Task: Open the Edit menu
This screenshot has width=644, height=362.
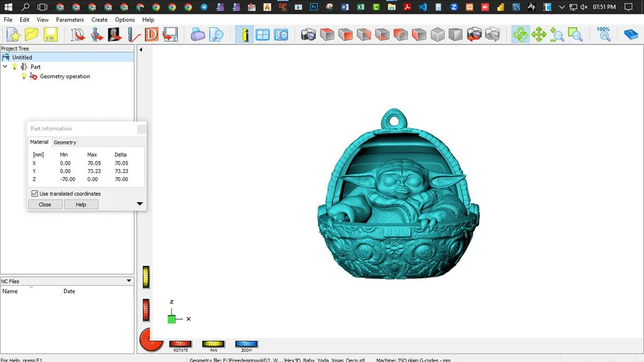Action: click(x=24, y=20)
